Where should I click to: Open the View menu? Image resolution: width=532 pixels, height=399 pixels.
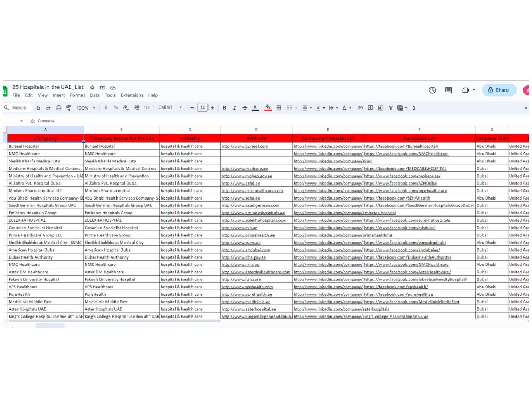(43, 95)
